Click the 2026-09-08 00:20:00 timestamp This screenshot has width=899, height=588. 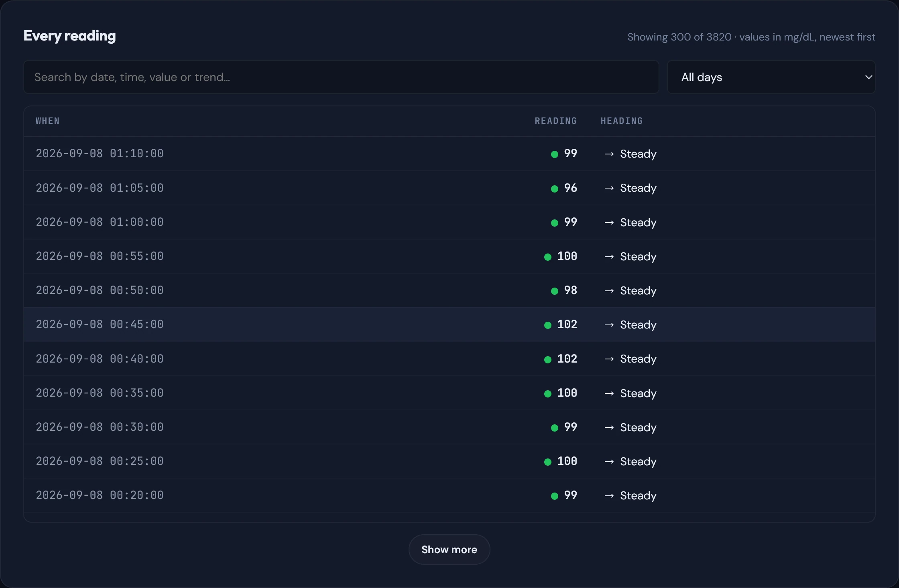point(100,495)
